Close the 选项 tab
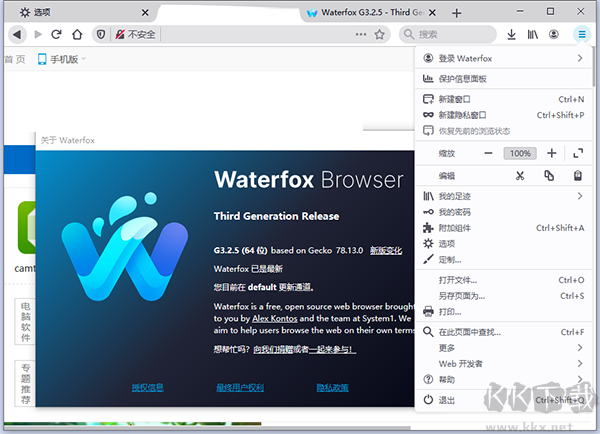Image resolution: width=600 pixels, height=434 pixels. [x=145, y=13]
